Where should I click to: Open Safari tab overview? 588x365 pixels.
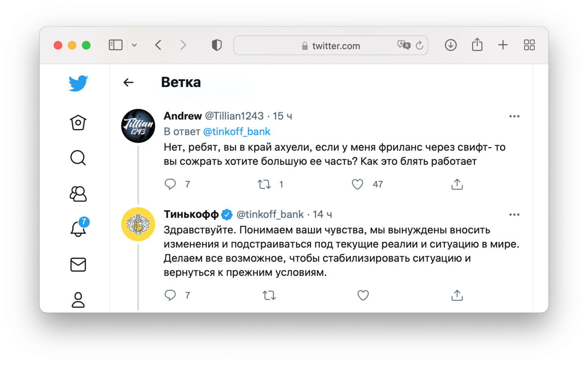pos(529,45)
